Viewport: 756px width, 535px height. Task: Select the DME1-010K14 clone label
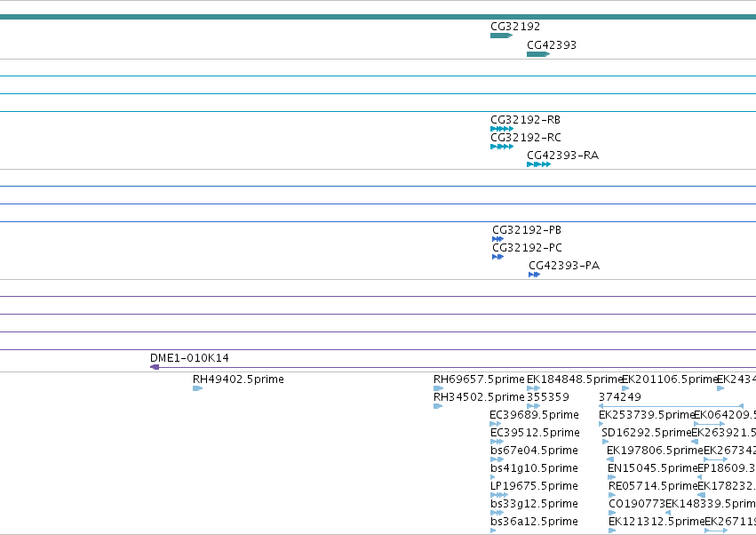[189, 358]
